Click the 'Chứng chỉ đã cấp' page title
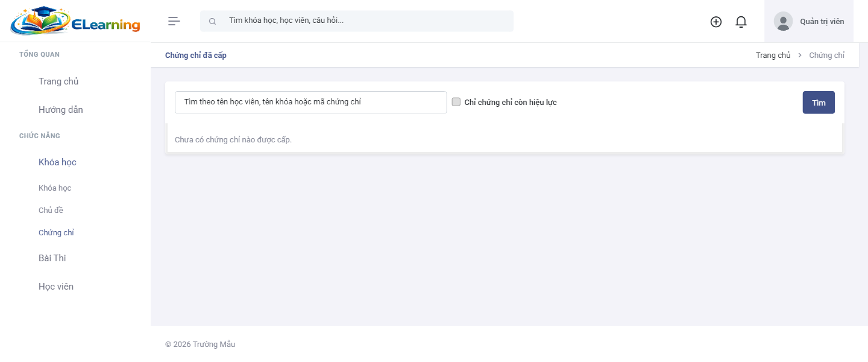 point(196,56)
